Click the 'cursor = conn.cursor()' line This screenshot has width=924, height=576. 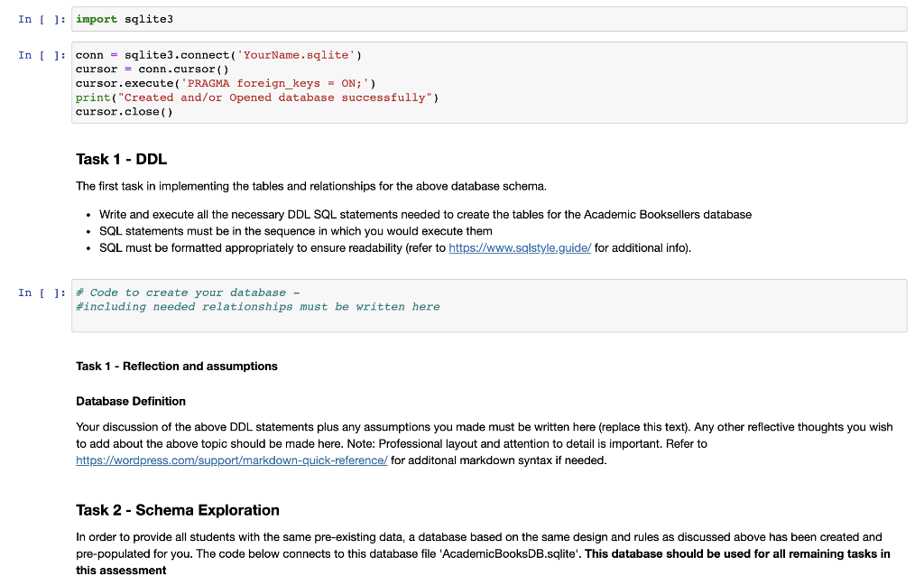(x=152, y=69)
